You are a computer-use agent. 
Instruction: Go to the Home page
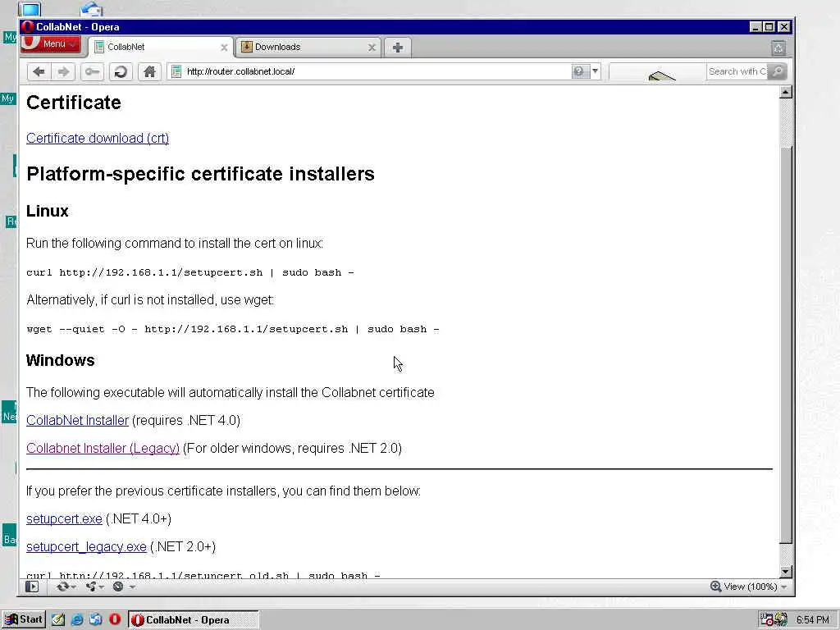click(x=149, y=72)
